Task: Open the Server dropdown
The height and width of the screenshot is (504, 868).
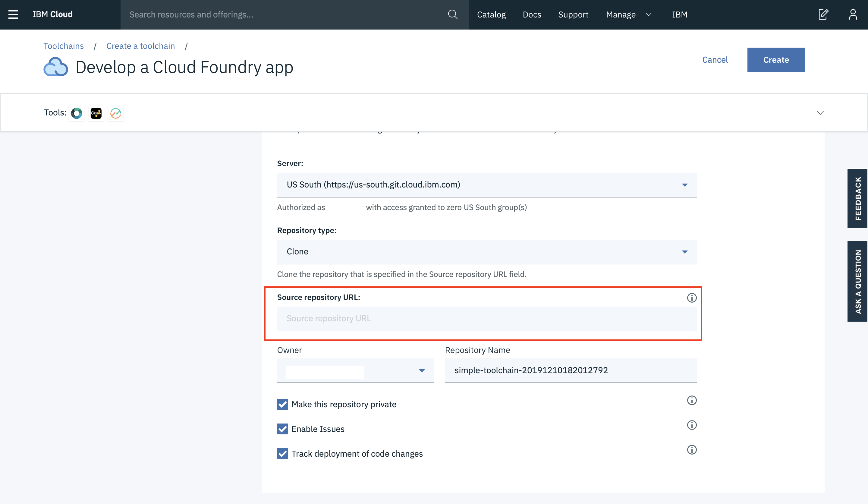Action: [487, 185]
